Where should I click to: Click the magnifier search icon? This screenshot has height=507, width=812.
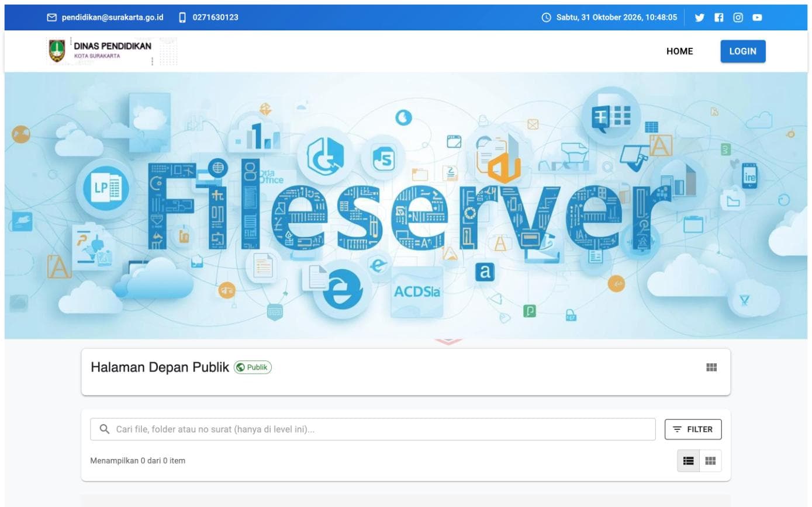[105, 429]
